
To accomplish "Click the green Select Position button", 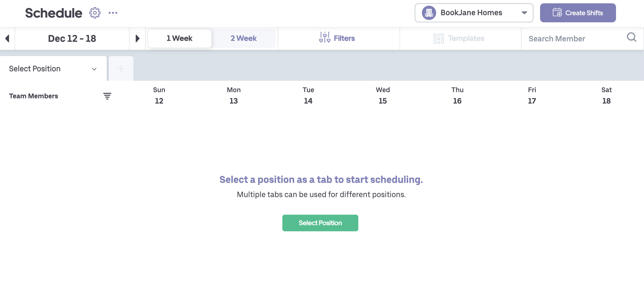I will point(320,223).
